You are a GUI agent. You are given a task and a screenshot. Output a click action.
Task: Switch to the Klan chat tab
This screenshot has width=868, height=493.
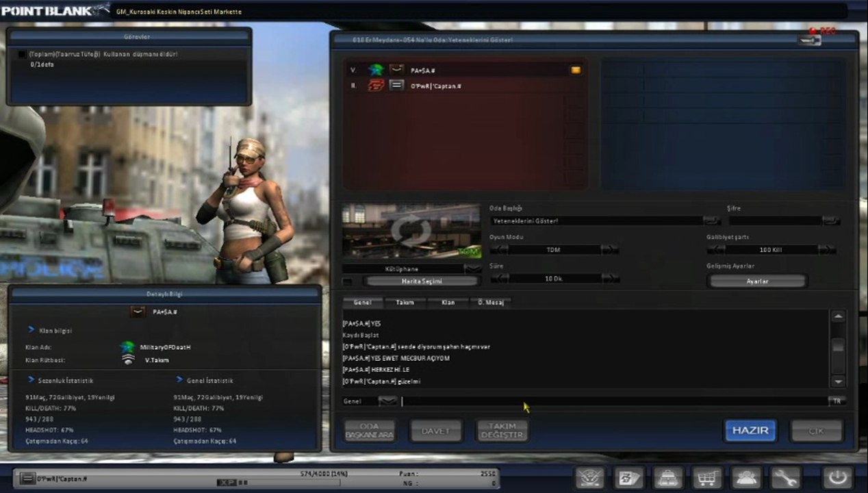[x=448, y=302]
